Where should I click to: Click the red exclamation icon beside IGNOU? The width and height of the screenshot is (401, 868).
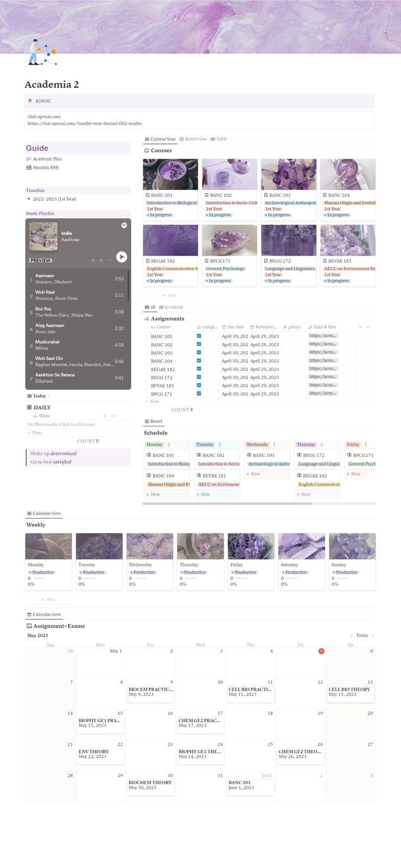pos(30,101)
